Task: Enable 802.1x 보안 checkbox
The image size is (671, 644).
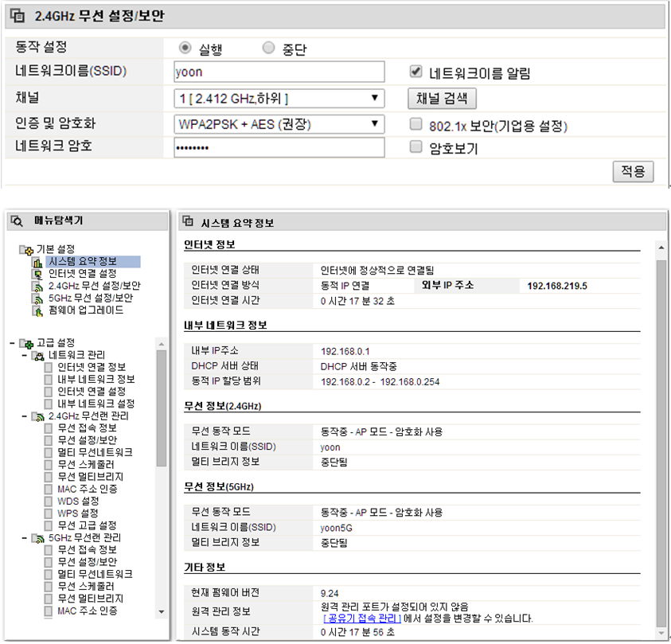Action: pos(416,124)
